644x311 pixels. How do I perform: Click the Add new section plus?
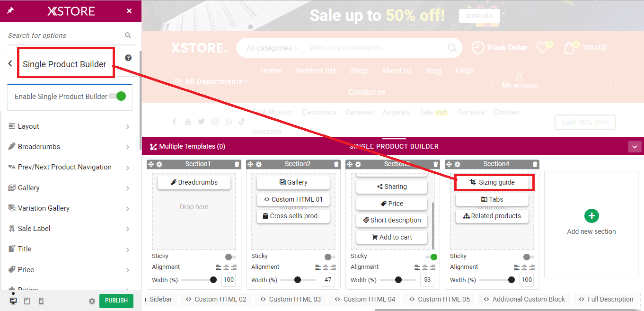point(591,216)
